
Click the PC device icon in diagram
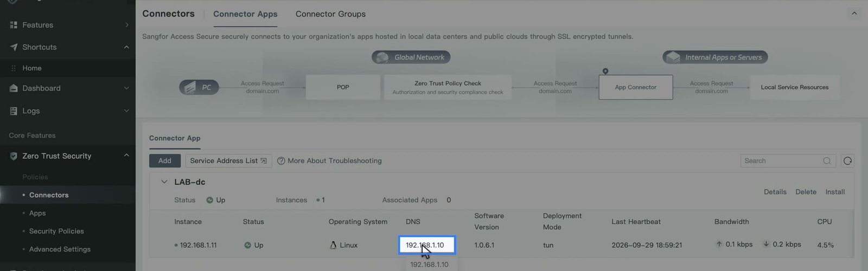click(x=189, y=87)
